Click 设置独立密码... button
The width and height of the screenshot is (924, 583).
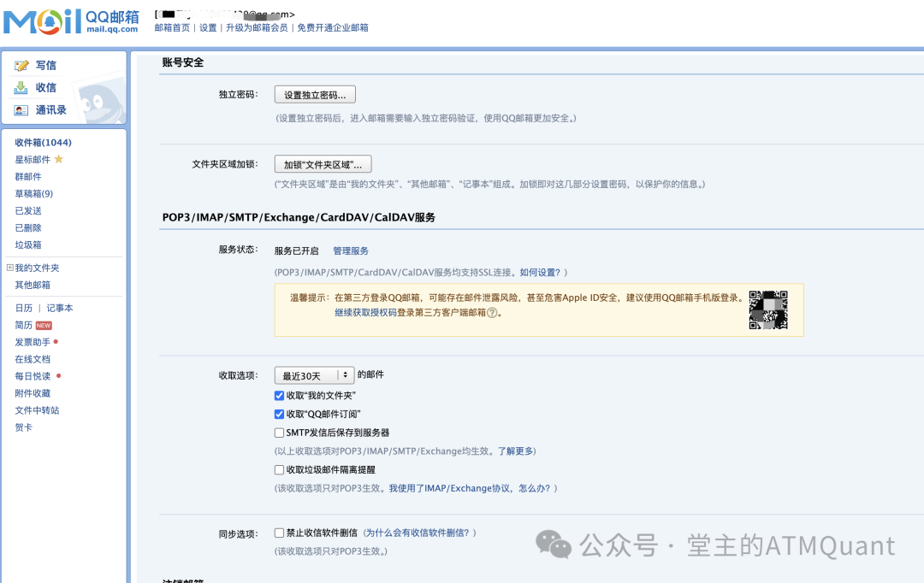[x=315, y=95]
